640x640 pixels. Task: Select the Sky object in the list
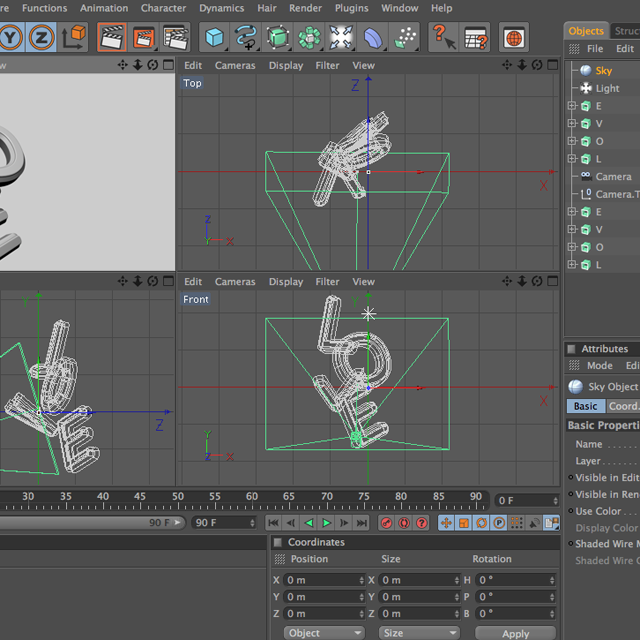click(603, 71)
